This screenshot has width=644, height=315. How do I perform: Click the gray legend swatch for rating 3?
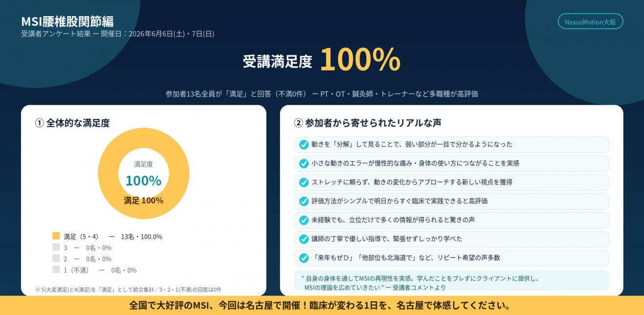tap(56, 247)
